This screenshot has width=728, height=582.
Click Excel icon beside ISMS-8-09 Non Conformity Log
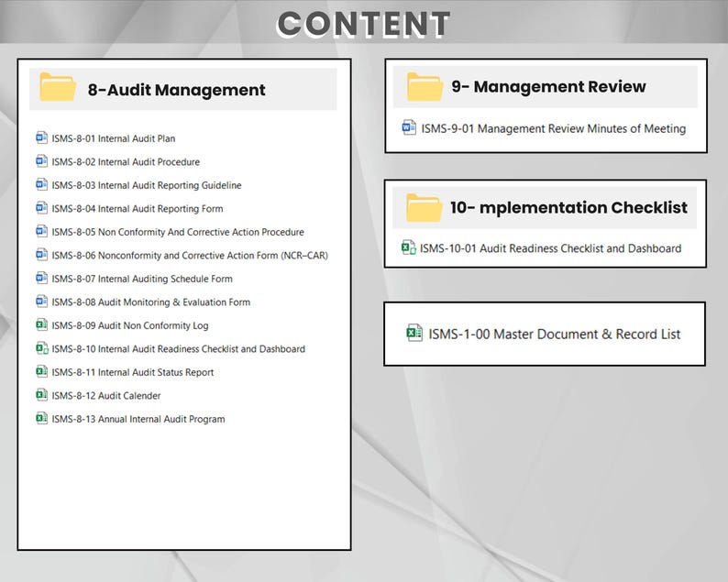[42, 324]
